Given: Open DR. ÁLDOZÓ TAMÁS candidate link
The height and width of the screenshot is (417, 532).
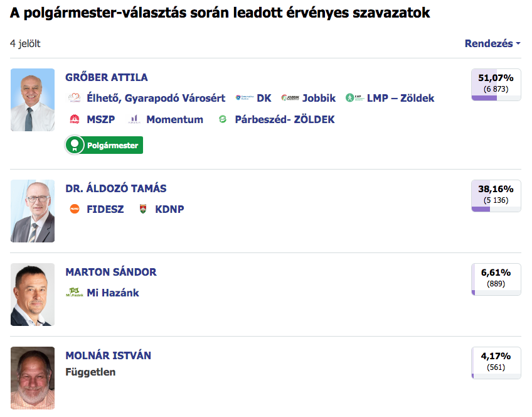Looking at the screenshot, I should [116, 188].
